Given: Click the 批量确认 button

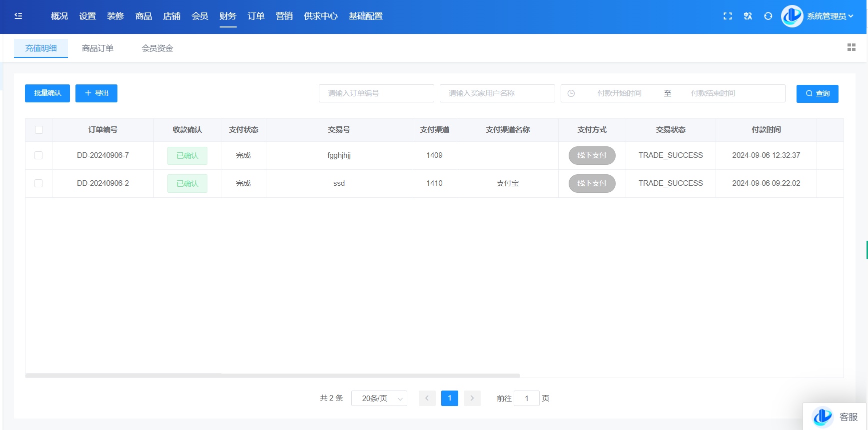Looking at the screenshot, I should (x=47, y=93).
